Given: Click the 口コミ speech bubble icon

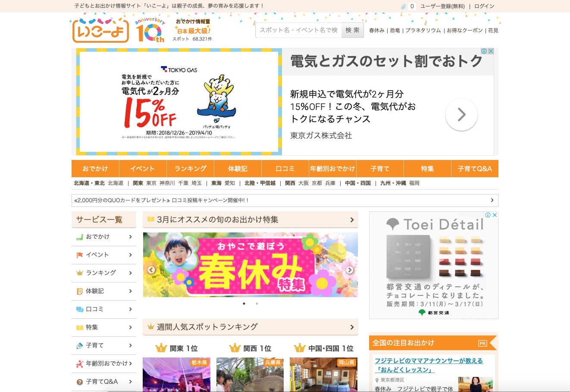Looking at the screenshot, I should point(79,309).
